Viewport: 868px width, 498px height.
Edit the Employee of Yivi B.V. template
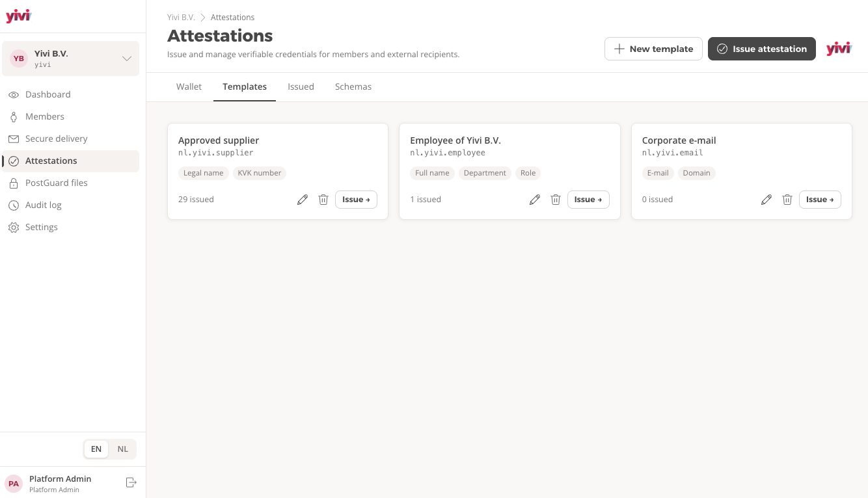pos(535,200)
